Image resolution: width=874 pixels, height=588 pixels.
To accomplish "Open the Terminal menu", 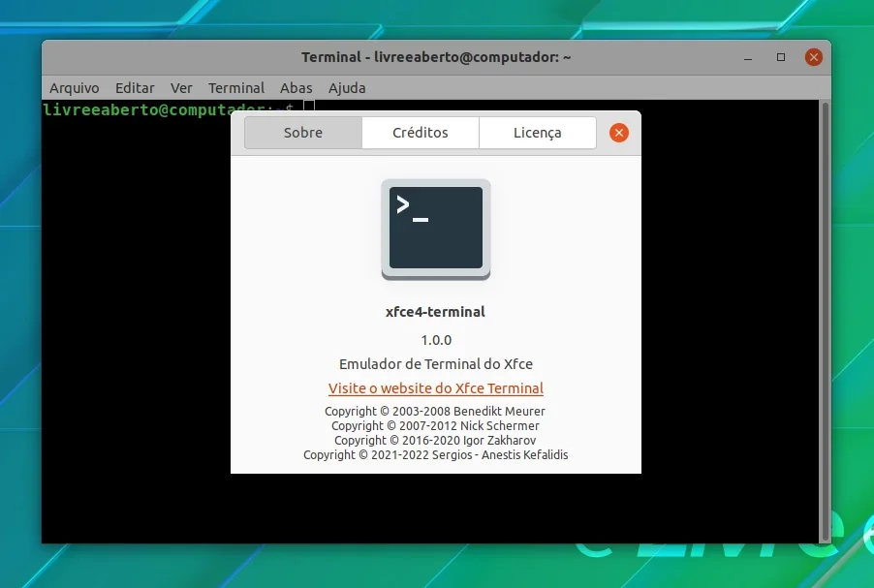I will point(236,88).
